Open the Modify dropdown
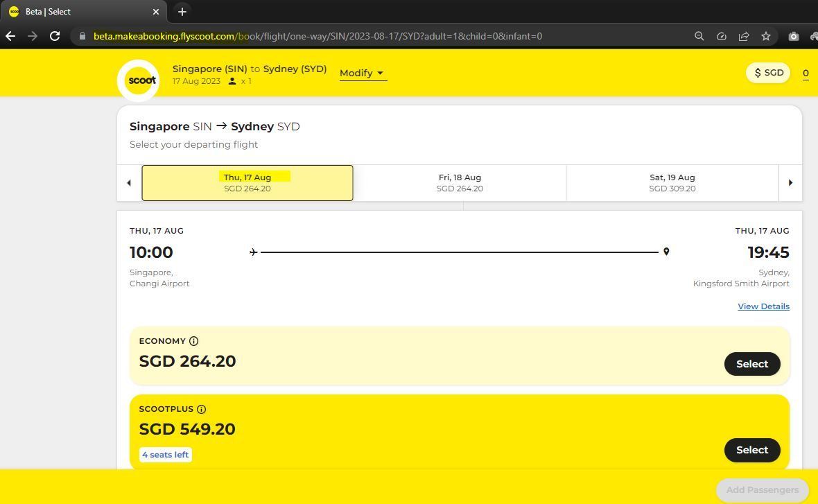This screenshot has height=504, width=818. tap(361, 73)
